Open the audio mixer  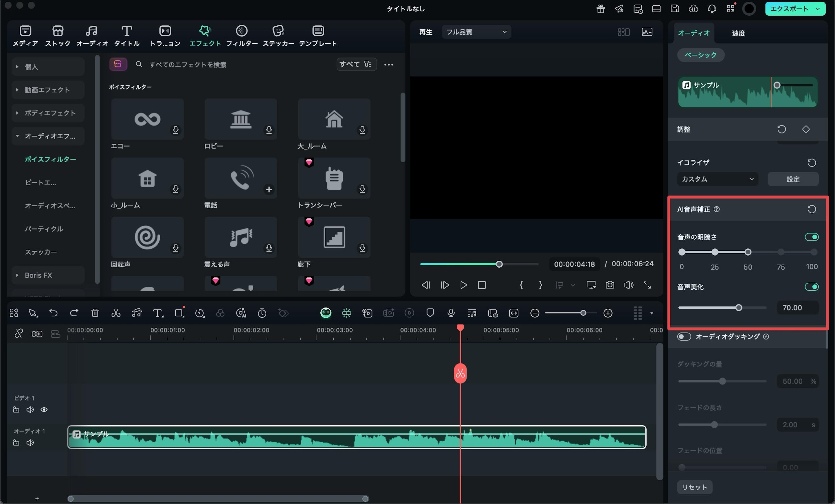tap(472, 313)
